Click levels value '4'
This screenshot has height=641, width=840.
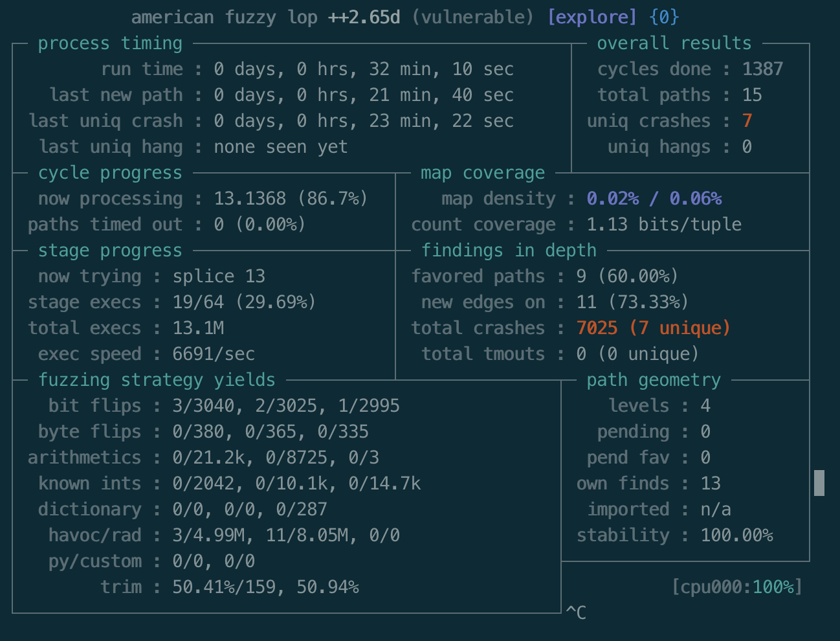(x=705, y=406)
